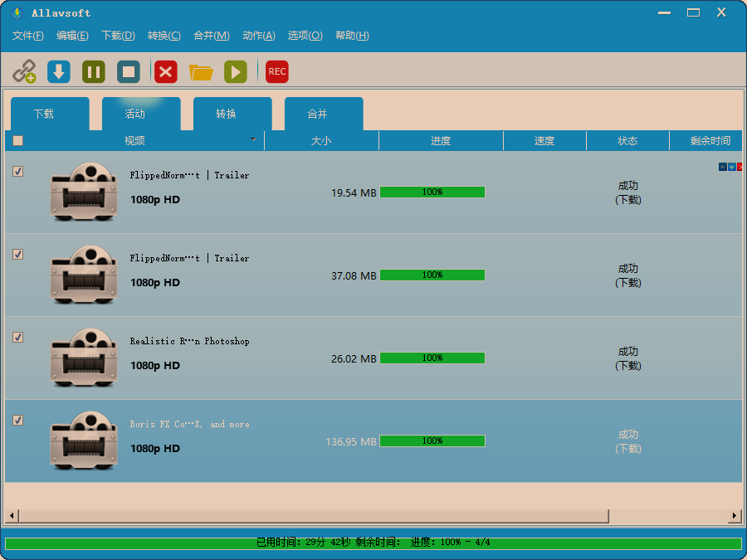The image size is (747, 560).
Task: Open the 文件(F) menu
Action: (x=27, y=36)
